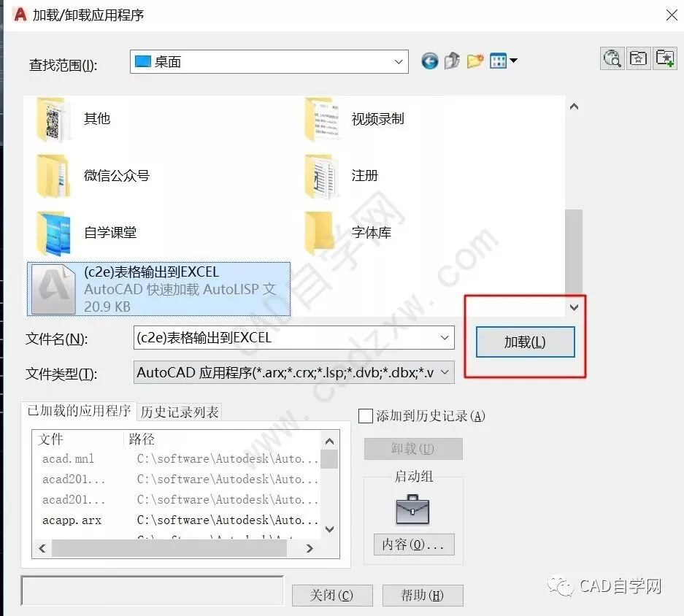Viewport: 684px width, 616px height.
Task: Enable 添加到历史记录 checkbox
Action: tap(366, 416)
